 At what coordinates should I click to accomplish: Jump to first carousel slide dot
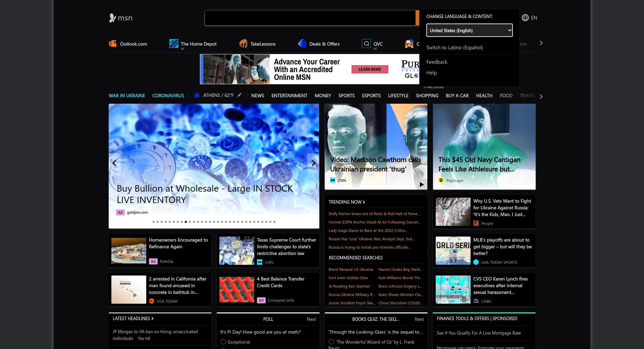point(154,222)
